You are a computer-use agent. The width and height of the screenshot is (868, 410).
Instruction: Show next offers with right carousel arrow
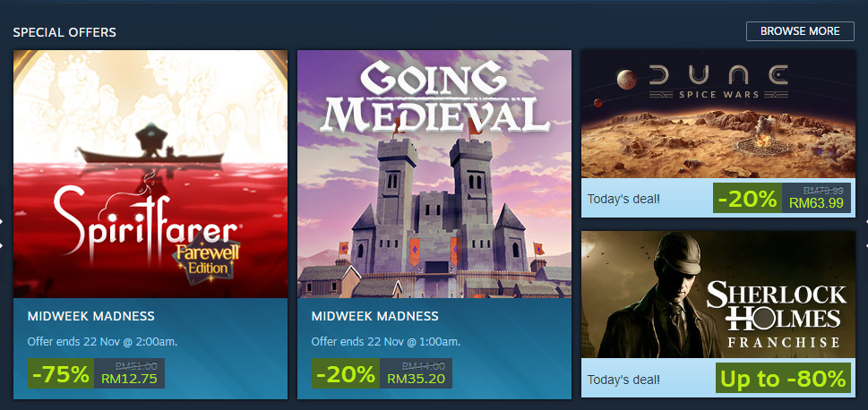(x=864, y=233)
